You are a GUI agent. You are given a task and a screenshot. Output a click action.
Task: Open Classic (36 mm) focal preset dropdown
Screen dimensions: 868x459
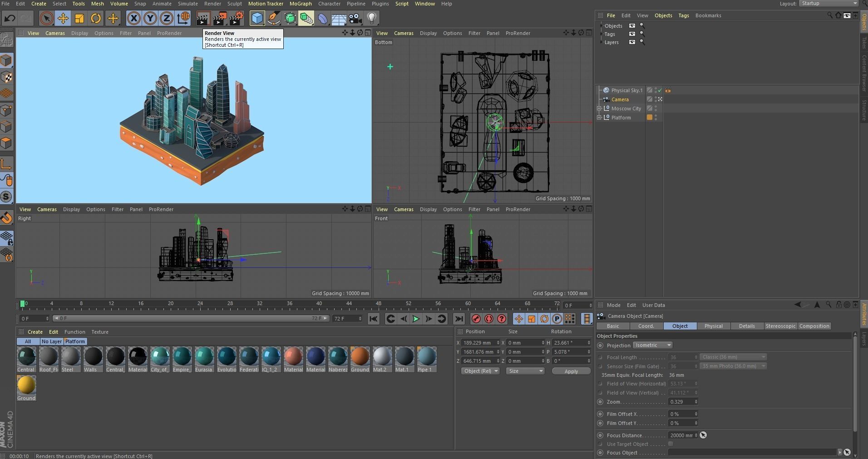[733, 357]
